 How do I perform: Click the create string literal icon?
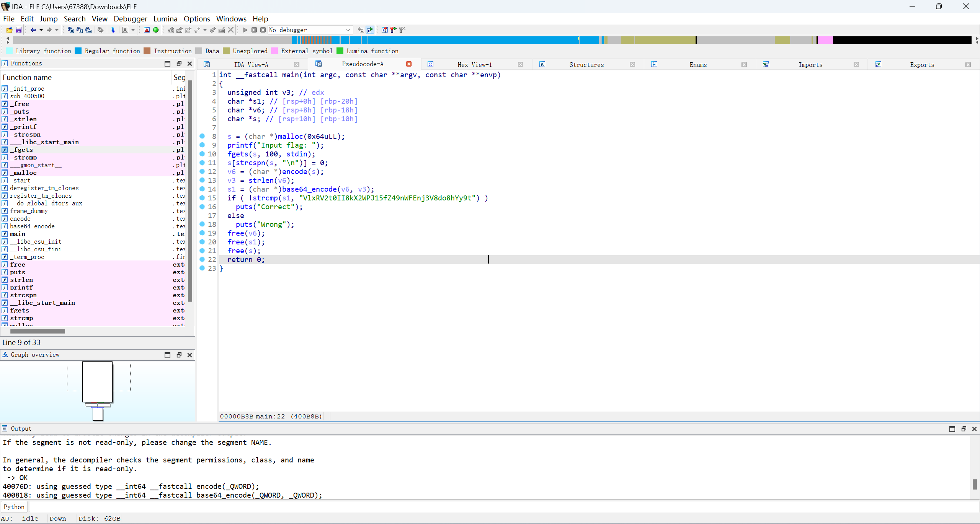pos(188,30)
